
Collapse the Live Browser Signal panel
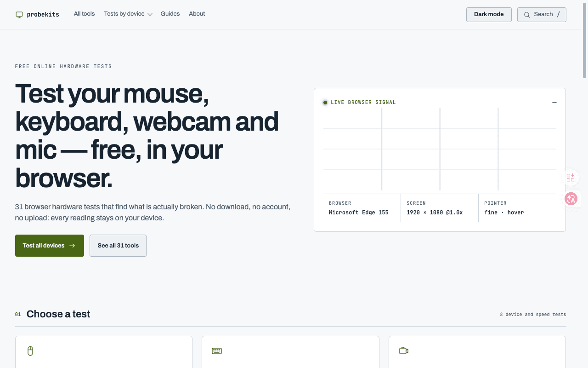pos(554,103)
